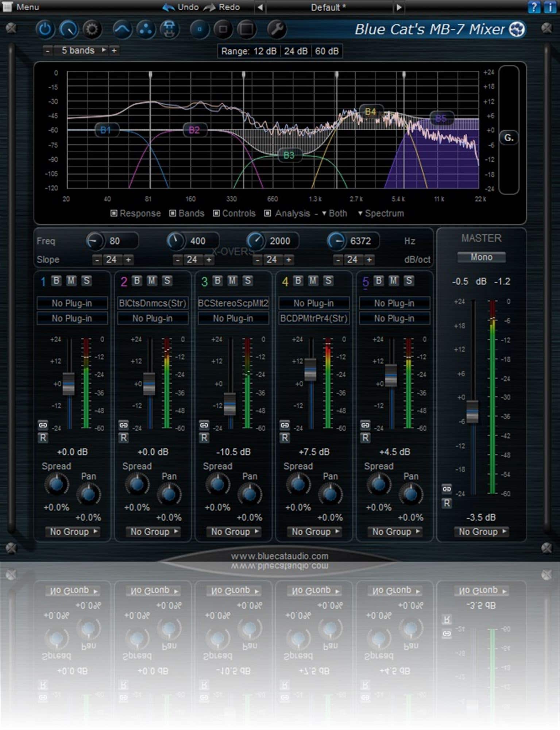The height and width of the screenshot is (730, 560).
Task: Open the Both analysis dropdown
Action: point(335,213)
